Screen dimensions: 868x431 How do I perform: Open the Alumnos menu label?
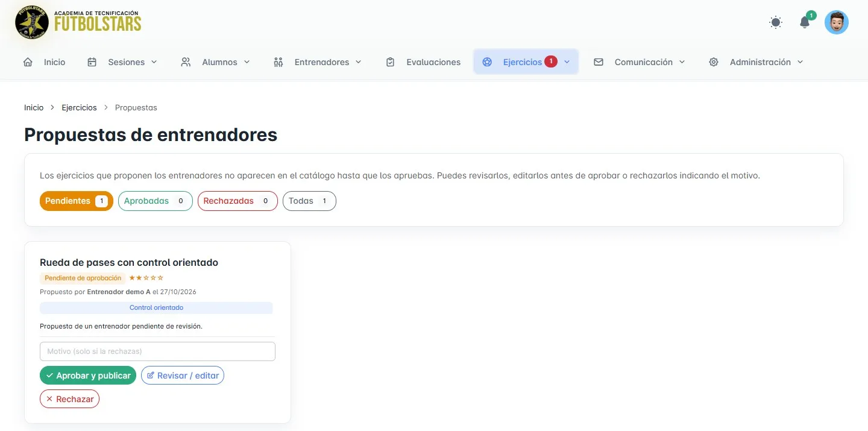pos(219,62)
